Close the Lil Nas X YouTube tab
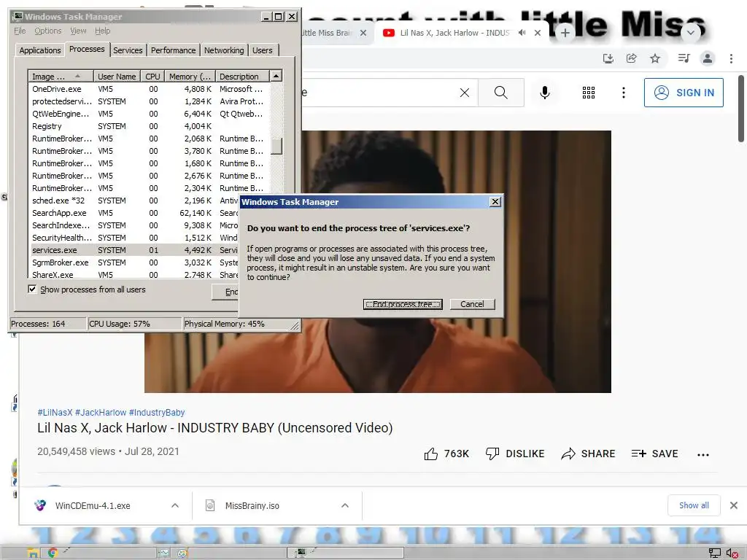 coord(538,33)
